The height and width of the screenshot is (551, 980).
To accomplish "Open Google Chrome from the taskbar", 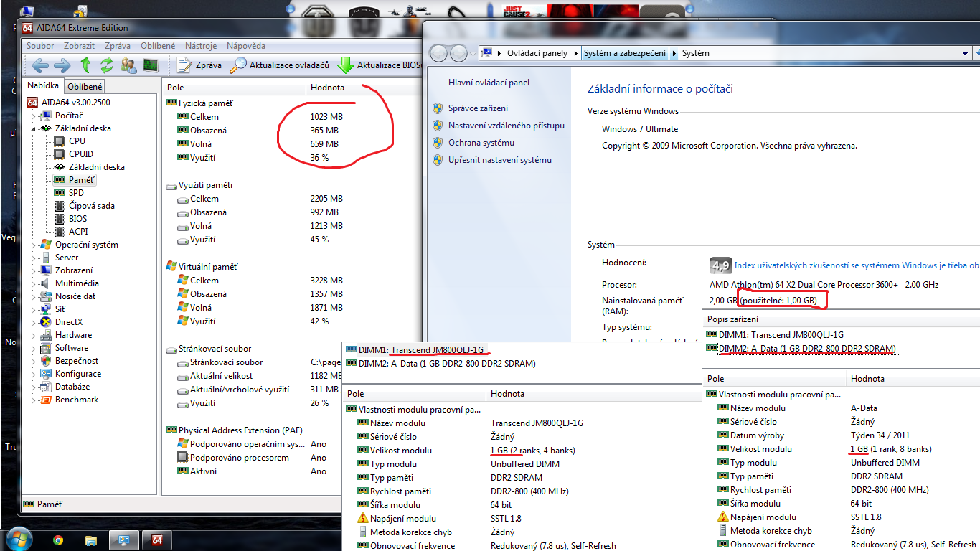I will coord(58,540).
